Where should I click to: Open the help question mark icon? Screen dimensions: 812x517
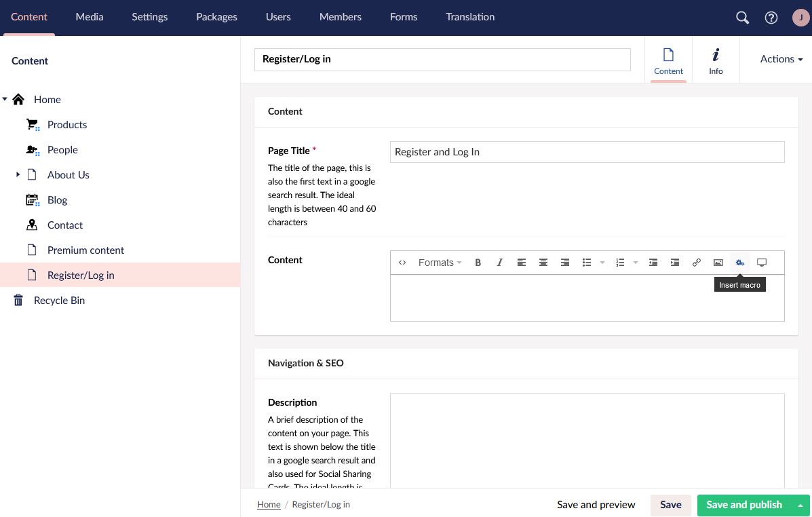pos(771,18)
